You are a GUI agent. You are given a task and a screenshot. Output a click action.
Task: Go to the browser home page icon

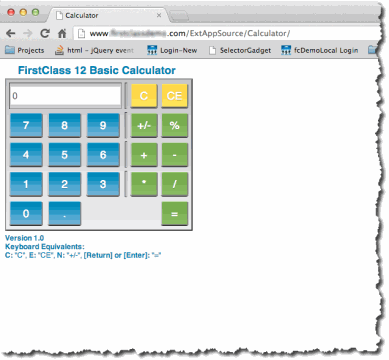tap(62, 33)
